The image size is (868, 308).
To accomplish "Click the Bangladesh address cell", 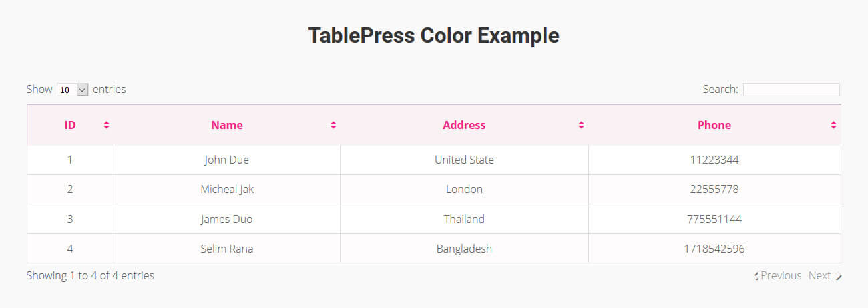I will click(464, 249).
